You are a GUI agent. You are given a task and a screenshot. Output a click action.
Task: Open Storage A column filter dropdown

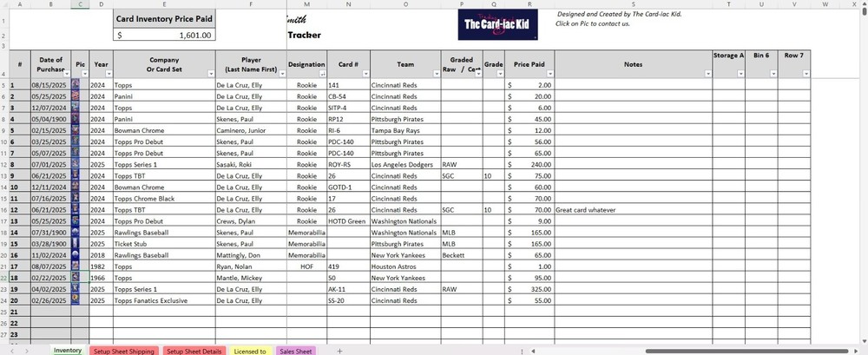[x=740, y=74]
